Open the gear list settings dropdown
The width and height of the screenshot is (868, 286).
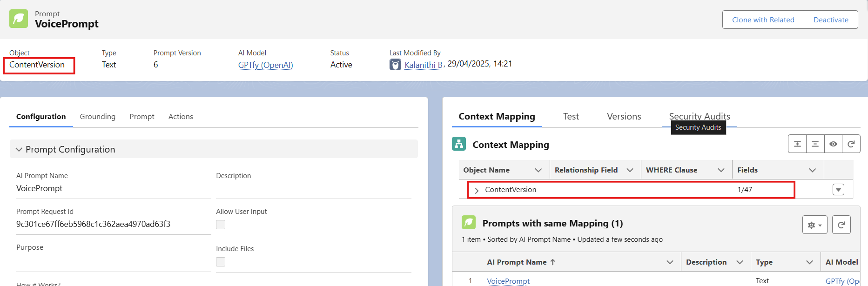(815, 225)
